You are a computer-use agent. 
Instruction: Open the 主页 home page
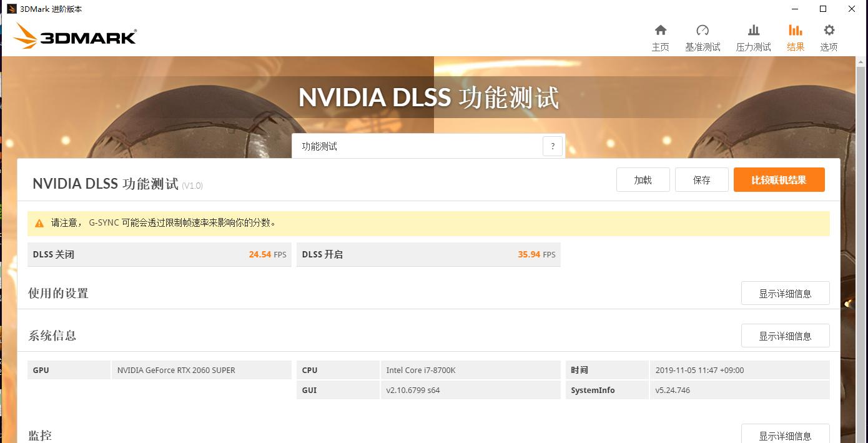[660, 36]
